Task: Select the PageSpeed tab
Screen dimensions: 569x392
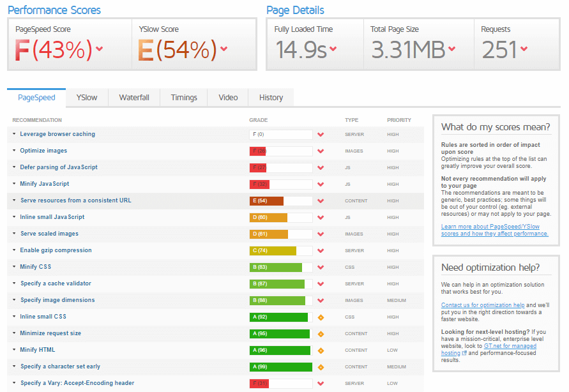Action: pos(36,98)
